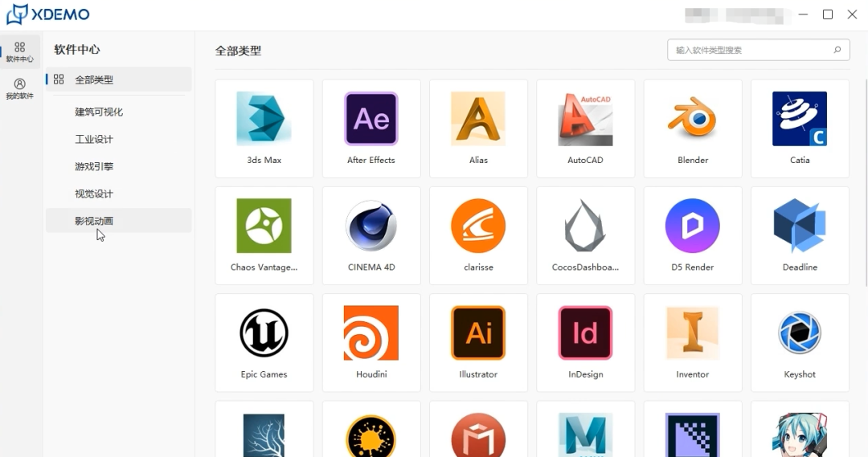Screen dimensions: 868x457
Task: Select the 全部类型 category
Action: click(118, 80)
